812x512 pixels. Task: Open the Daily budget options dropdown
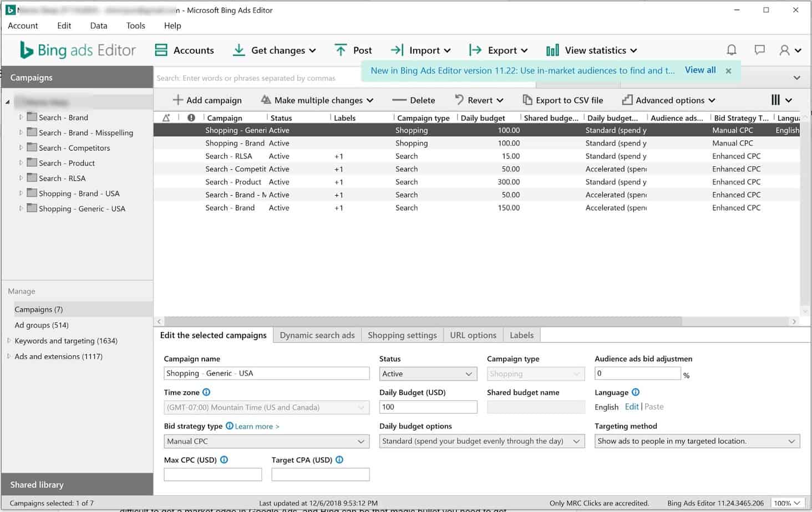(482, 442)
